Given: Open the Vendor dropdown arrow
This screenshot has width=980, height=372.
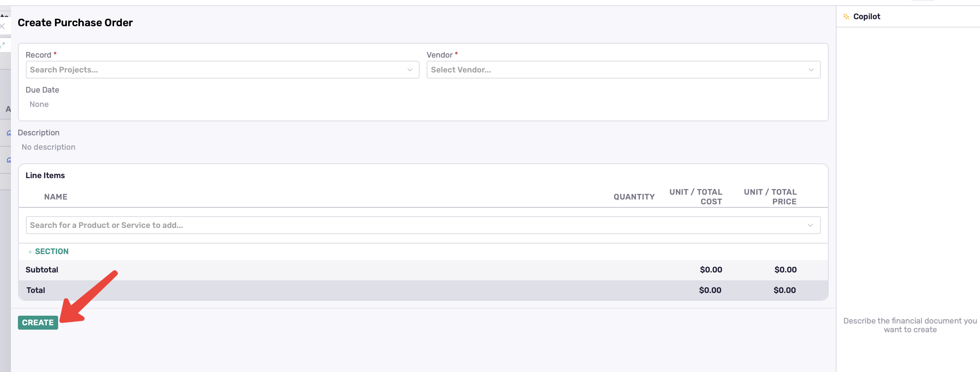Looking at the screenshot, I should pos(811,70).
